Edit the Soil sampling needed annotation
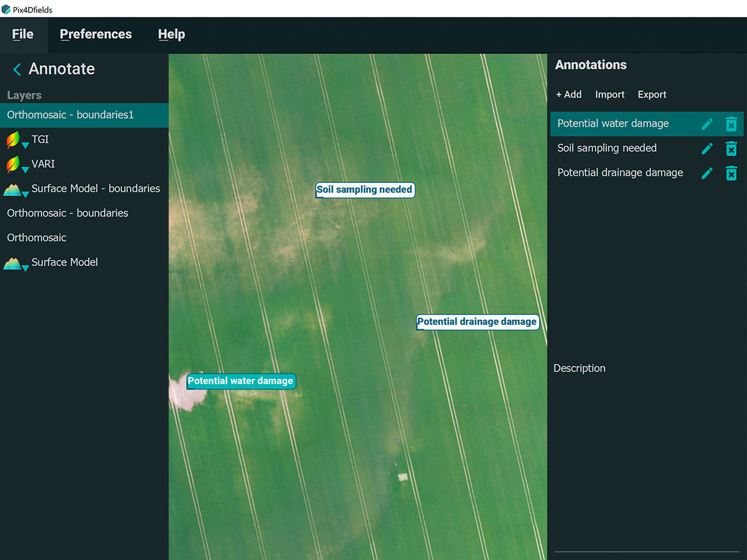The image size is (747, 560). (x=707, y=148)
